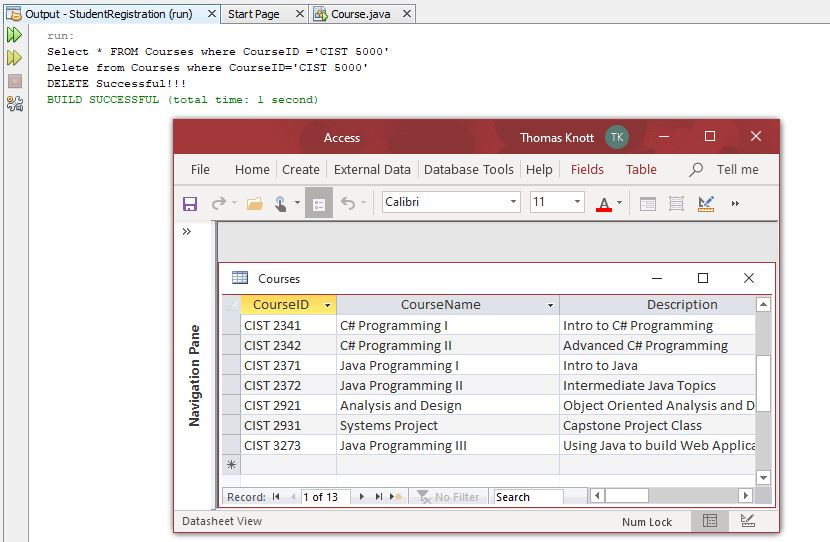Go to previous record arrow
830x542 pixels.
pyautogui.click(x=293, y=496)
